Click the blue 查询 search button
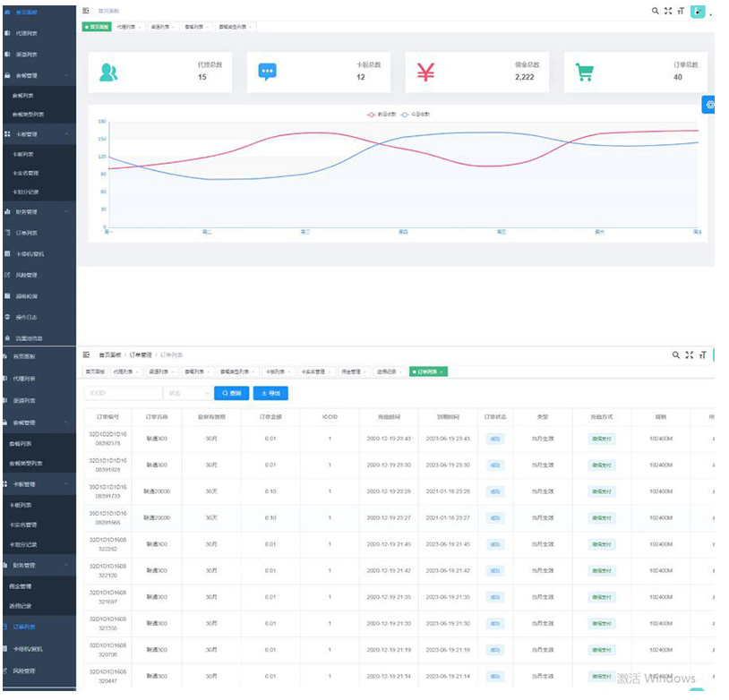 [x=232, y=393]
